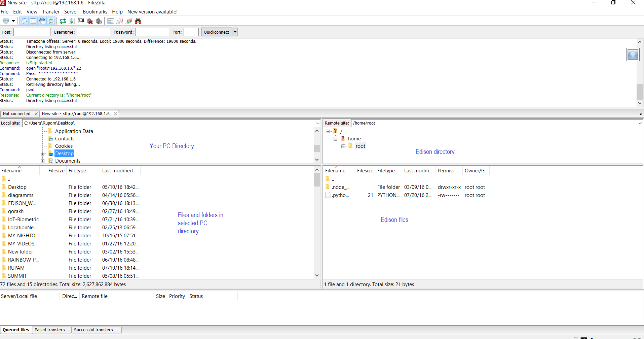
Task: Toggle transfer queue display
Action: click(x=51, y=21)
